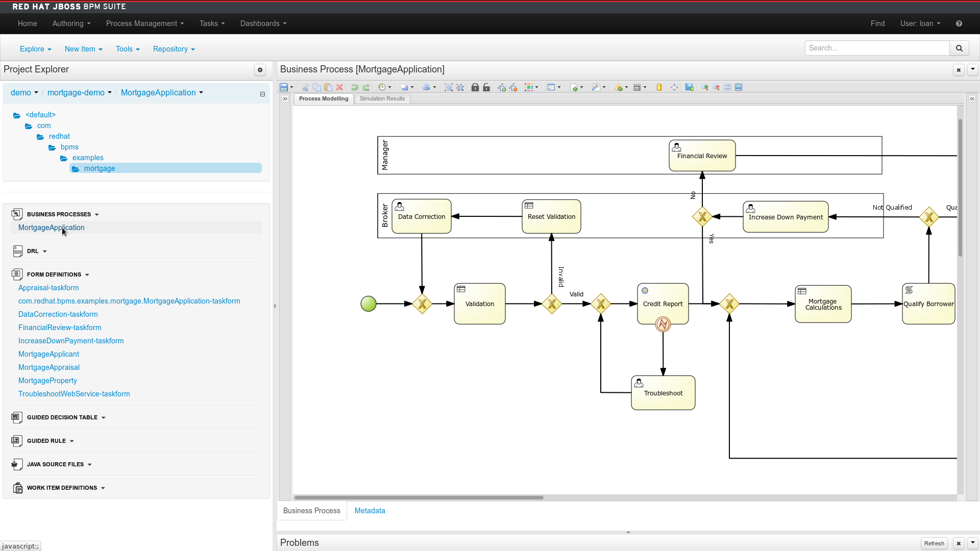Click the Project Explorer gear settings icon
Image resolution: width=980 pixels, height=551 pixels.
point(260,70)
